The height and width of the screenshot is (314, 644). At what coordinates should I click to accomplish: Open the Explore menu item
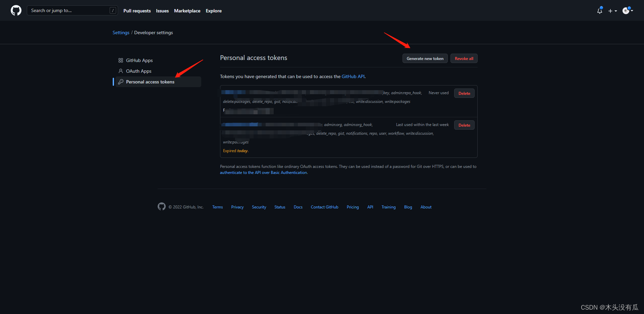tap(214, 10)
